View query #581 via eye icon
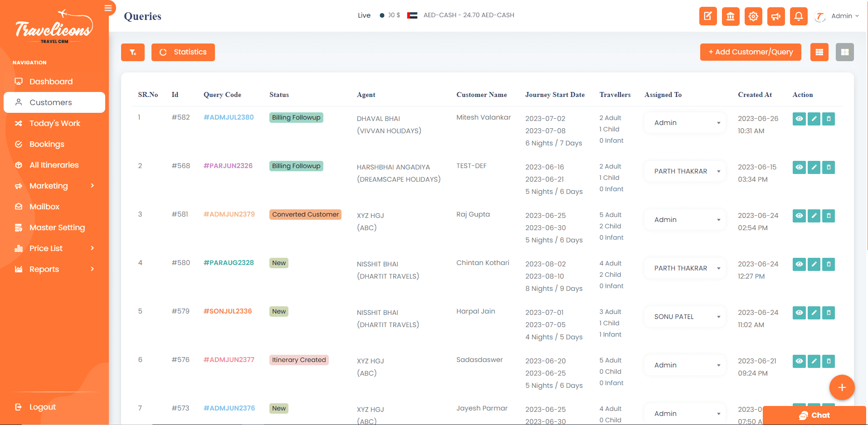Screen dimensions: 868x425 pyautogui.click(x=799, y=216)
